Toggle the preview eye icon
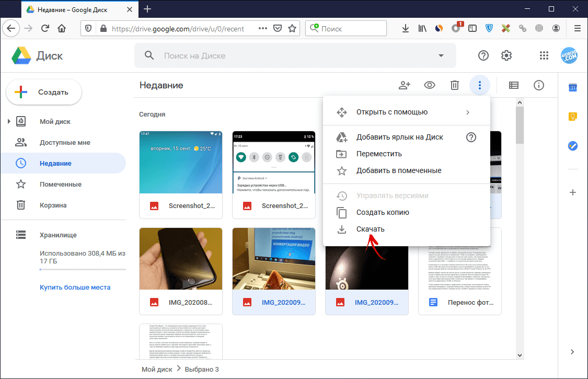 pos(430,85)
